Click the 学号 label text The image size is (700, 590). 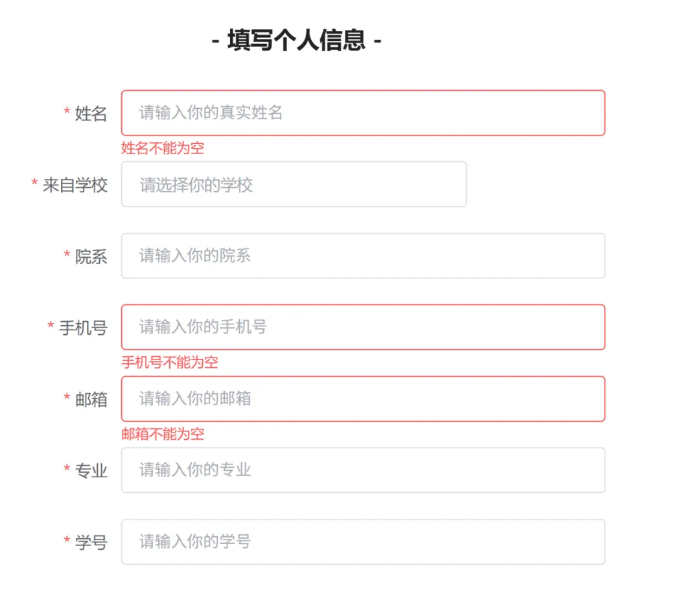click(x=91, y=542)
